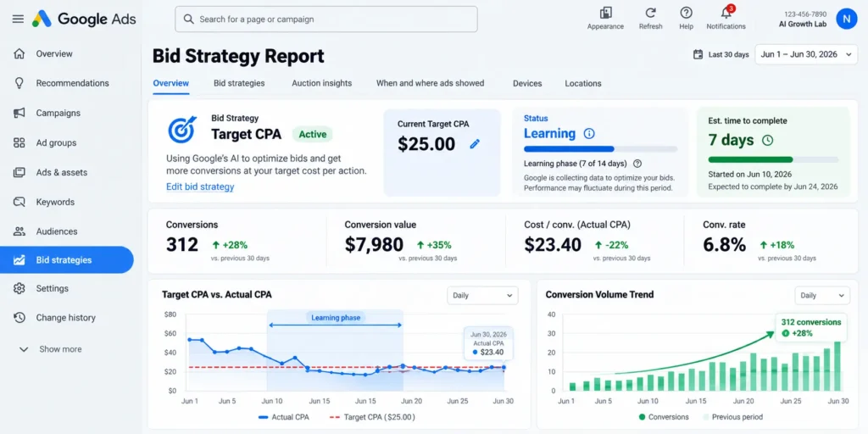
Task: Open the date range dropdown
Action: pyautogui.click(x=806, y=54)
